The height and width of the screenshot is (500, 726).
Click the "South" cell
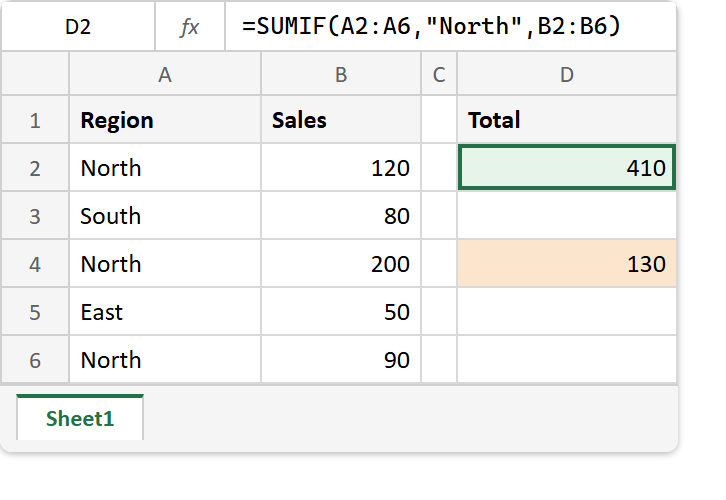tap(165, 216)
